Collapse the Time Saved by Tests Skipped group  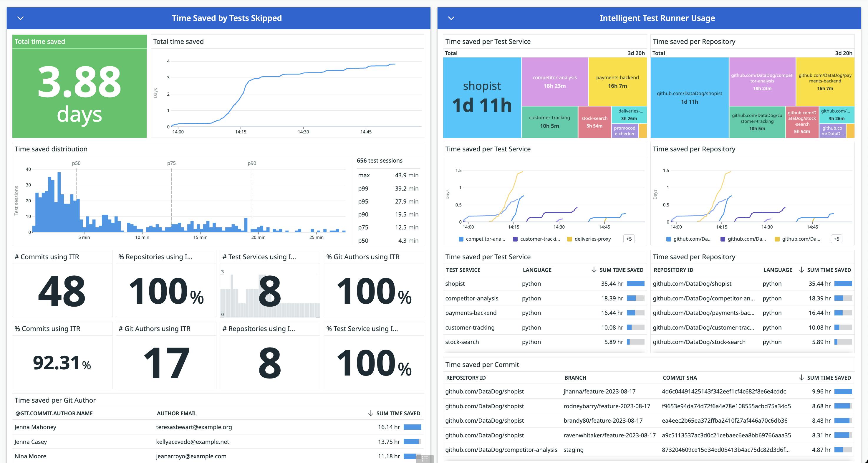(21, 18)
